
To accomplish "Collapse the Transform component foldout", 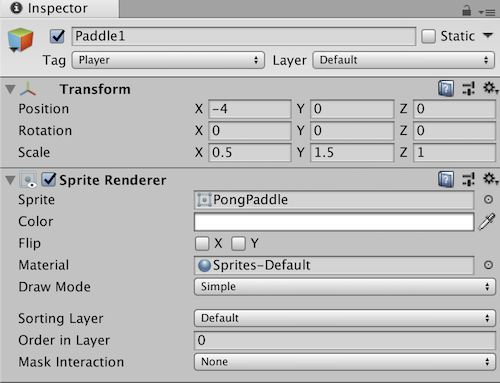I will point(10,89).
